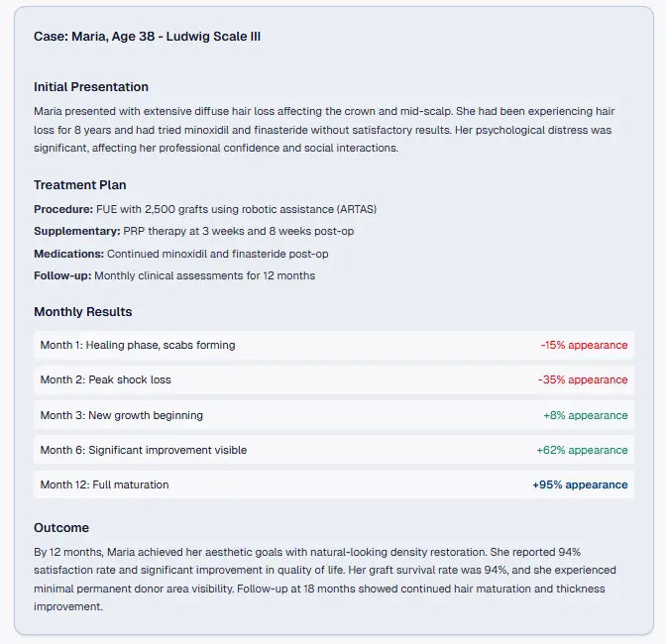Select the green +62% appearance value
Viewport: 666px width, 644px height.
tap(582, 450)
